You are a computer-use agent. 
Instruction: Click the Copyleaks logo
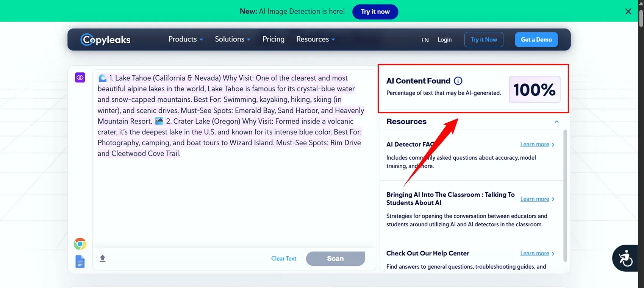pyautogui.click(x=105, y=40)
